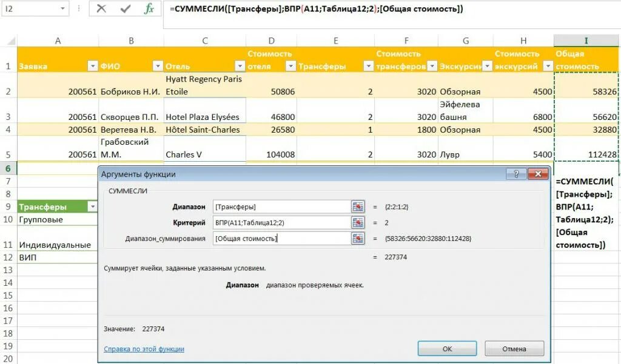This screenshot has width=621, height=364.
Task: Close the Аргументы функции dialog
Action: [538, 174]
